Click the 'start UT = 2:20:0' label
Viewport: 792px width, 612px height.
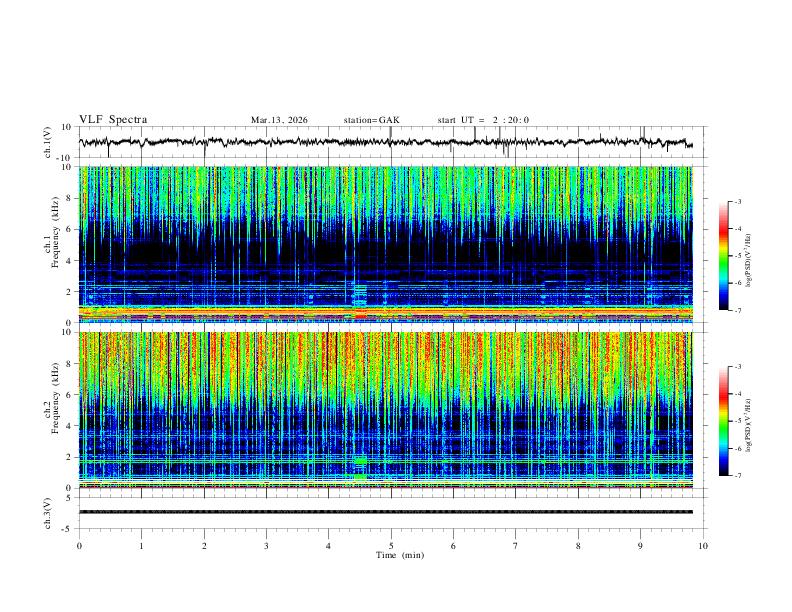[483, 120]
